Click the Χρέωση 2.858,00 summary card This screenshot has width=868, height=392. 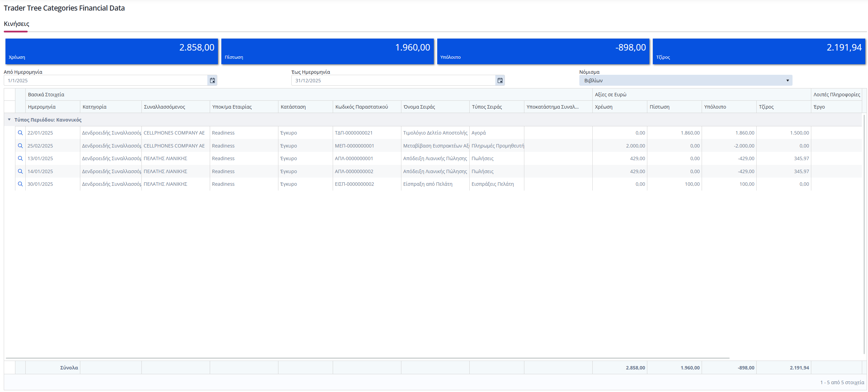coord(111,51)
